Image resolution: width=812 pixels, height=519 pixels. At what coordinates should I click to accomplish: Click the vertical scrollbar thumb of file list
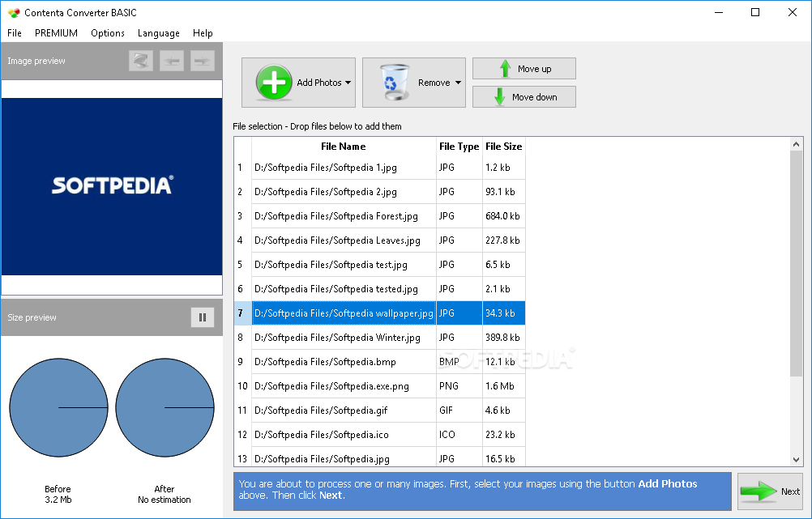pyautogui.click(x=796, y=263)
